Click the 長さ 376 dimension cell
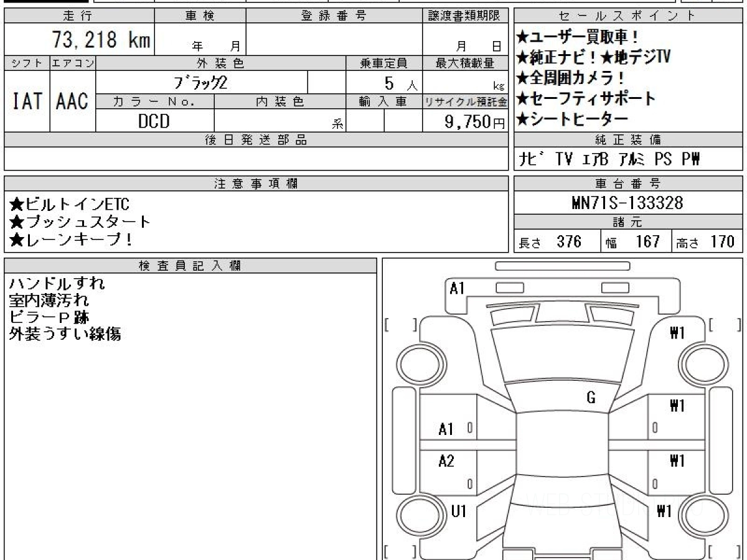747x560 pixels. point(557,241)
